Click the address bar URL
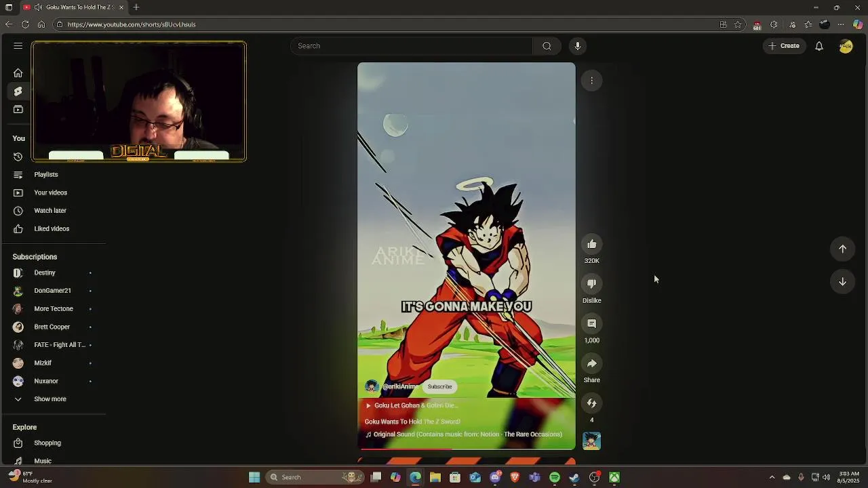Screen dimensions: 868x488 click(132, 24)
